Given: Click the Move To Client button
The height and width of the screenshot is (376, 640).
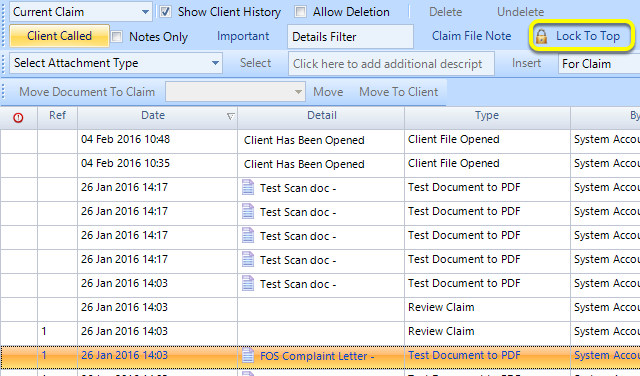Looking at the screenshot, I should [x=398, y=92].
